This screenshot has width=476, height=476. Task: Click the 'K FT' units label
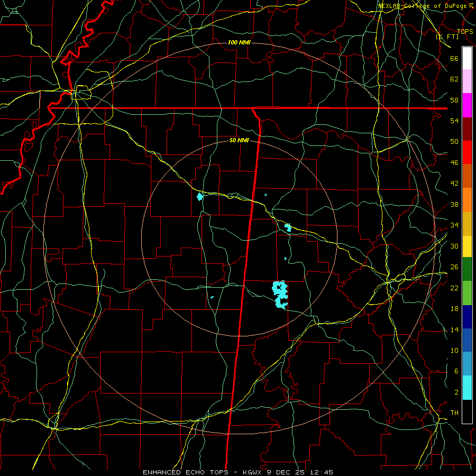pos(447,36)
